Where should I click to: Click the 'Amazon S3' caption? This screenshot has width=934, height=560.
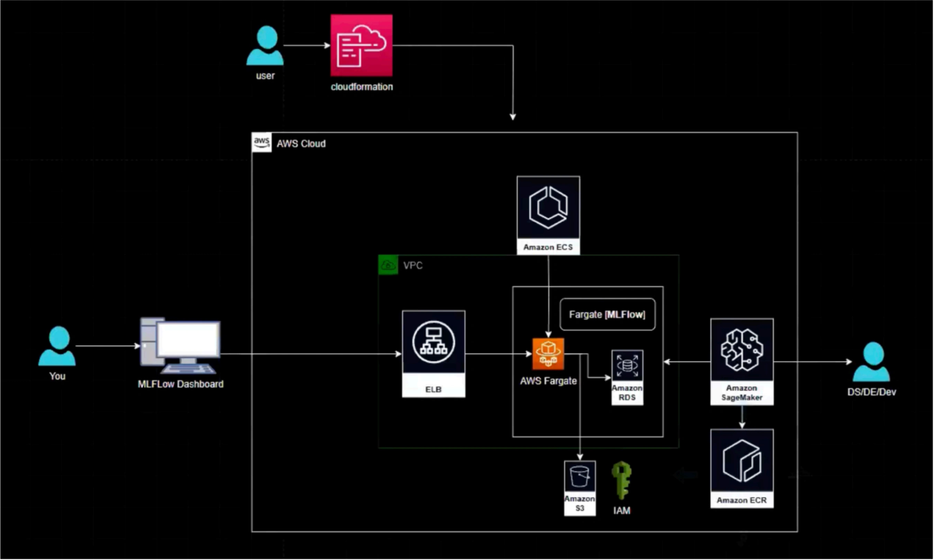(580, 503)
